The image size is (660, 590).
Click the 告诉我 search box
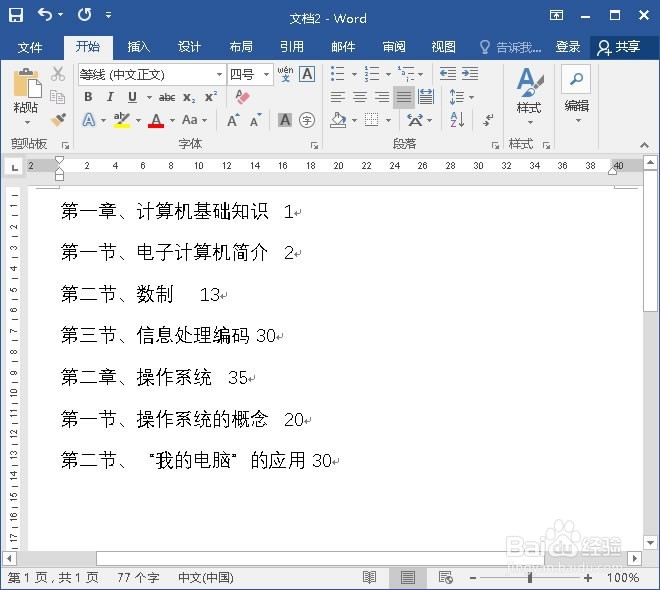tap(511, 47)
